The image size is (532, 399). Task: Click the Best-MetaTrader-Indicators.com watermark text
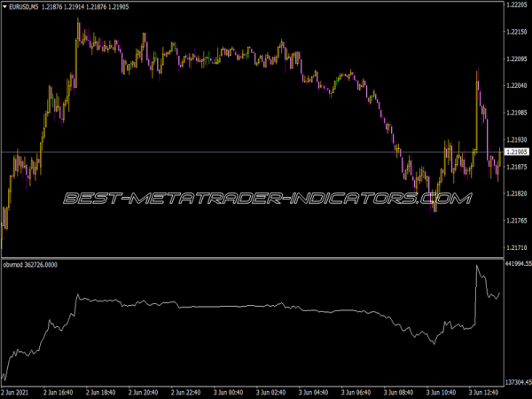pyautogui.click(x=266, y=199)
